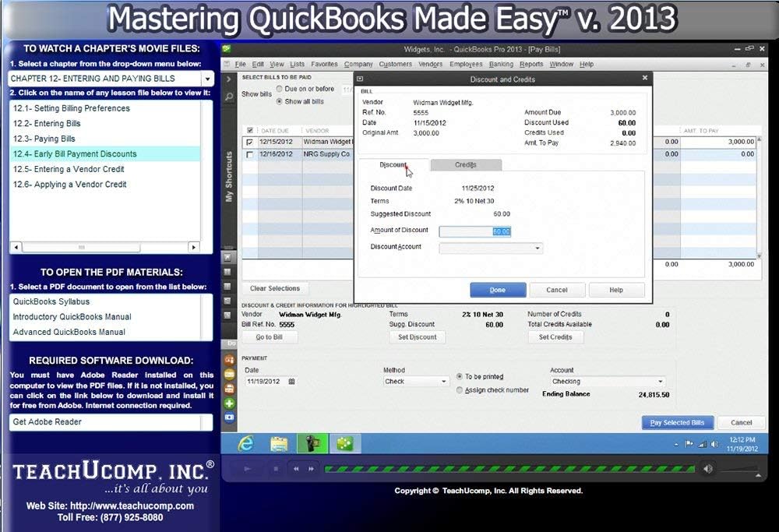Click the Amount of Discount field
The width and height of the screenshot is (779, 532).
point(475,231)
